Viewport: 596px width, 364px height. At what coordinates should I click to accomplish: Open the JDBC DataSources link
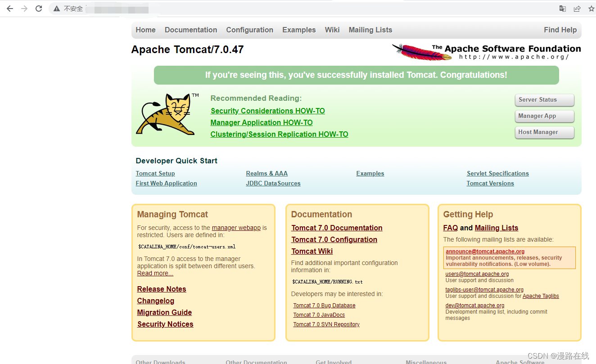point(273,183)
